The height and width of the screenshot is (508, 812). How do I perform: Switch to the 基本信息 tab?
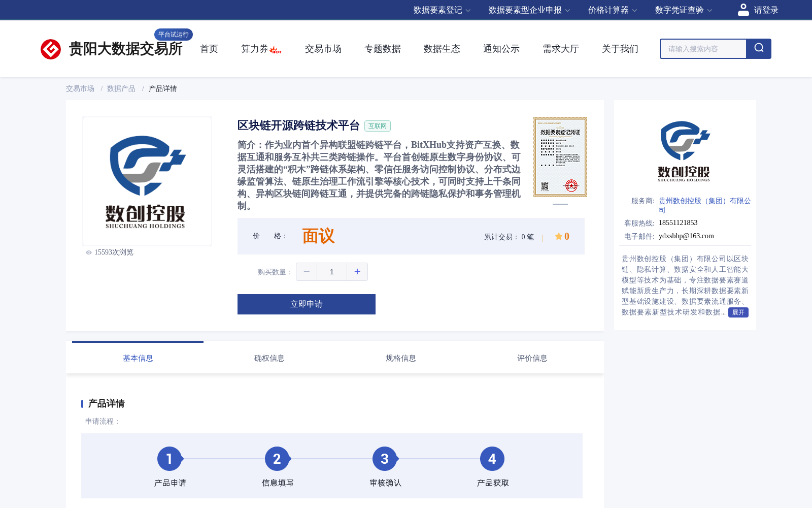pos(138,358)
